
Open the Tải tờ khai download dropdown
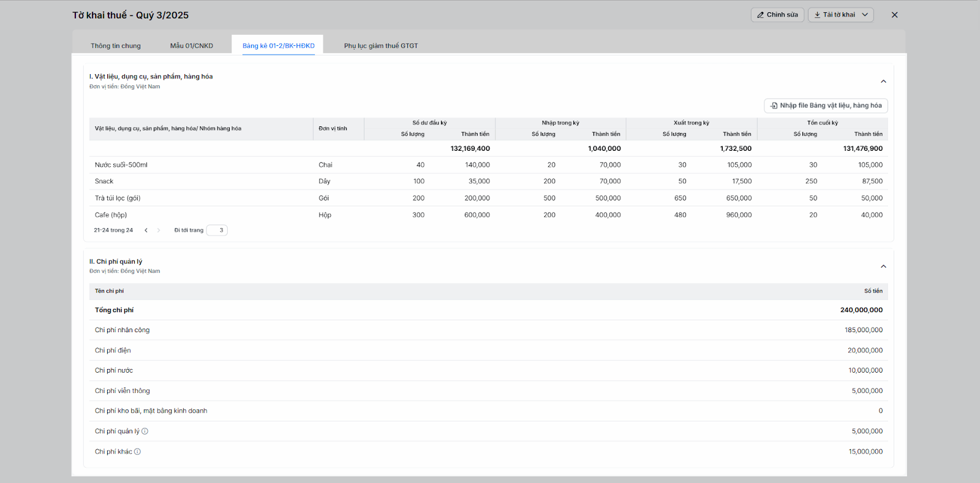(x=840, y=15)
